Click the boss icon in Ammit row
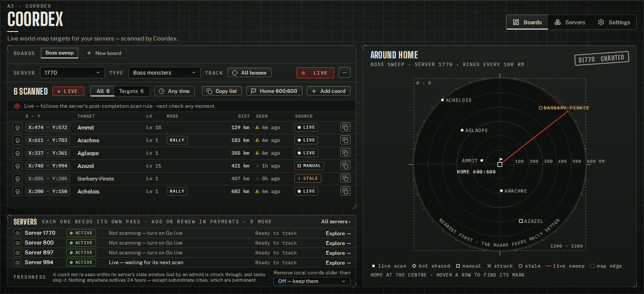Screen dimensions: 644x294 point(17,127)
